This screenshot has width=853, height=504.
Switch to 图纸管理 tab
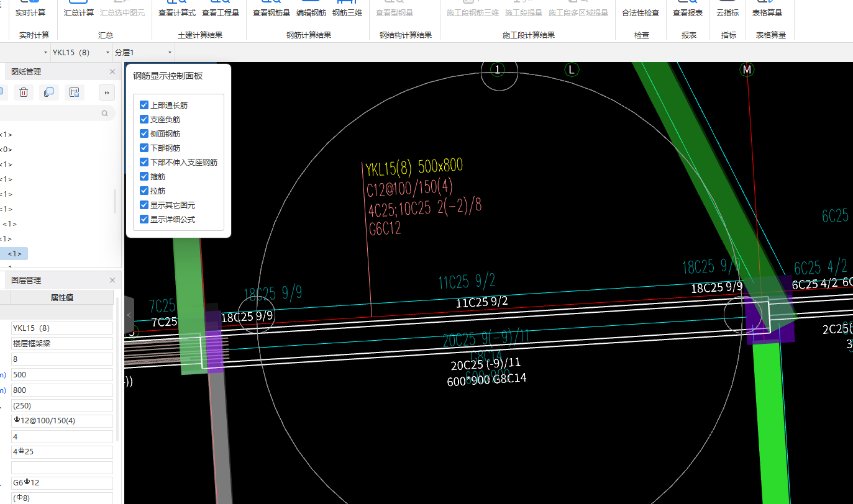tap(26, 71)
